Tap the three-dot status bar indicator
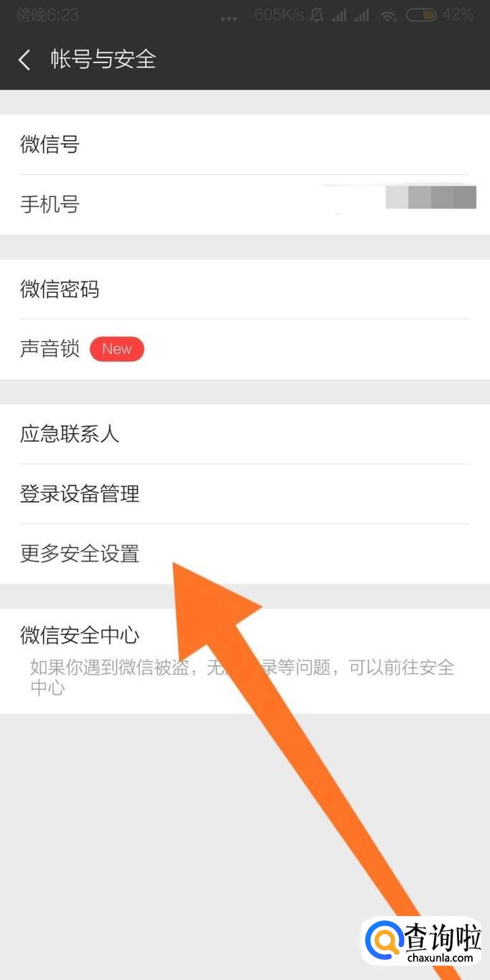Viewport: 490px width, 980px height. pyautogui.click(x=230, y=17)
